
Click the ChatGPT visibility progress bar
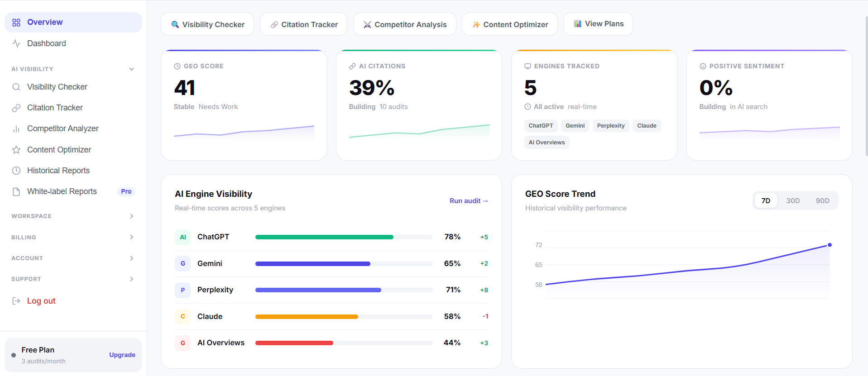tap(344, 237)
